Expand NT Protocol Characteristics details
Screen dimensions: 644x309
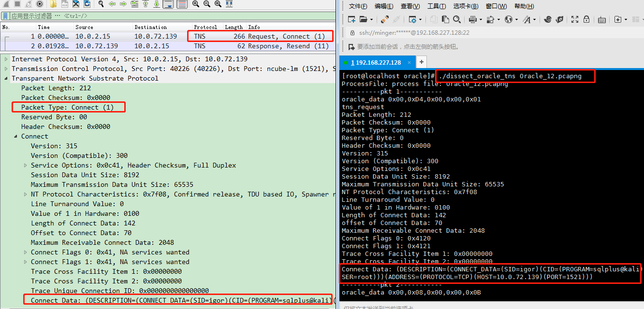[x=26, y=194]
